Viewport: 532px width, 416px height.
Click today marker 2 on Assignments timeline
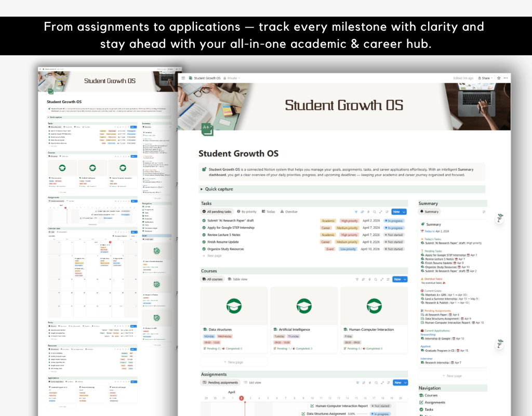pyautogui.click(x=242, y=398)
